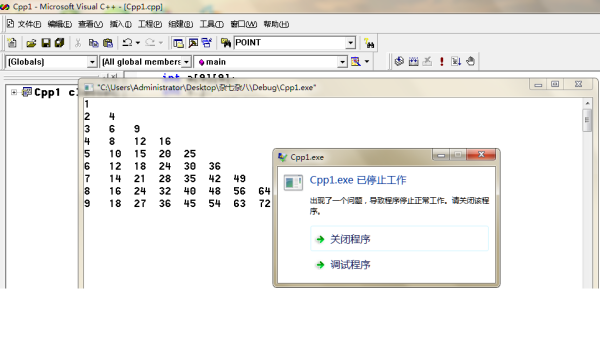Screen dimensions: 600x360
Task: Click the value 64 in console output
Action: 264,191
